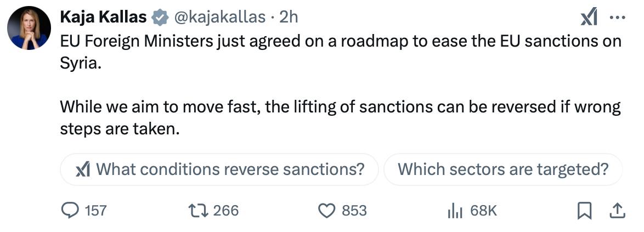Select "Which sectors are targeted?" suggestion
Image resolution: width=644 pixels, height=232 pixels.
[503, 169]
